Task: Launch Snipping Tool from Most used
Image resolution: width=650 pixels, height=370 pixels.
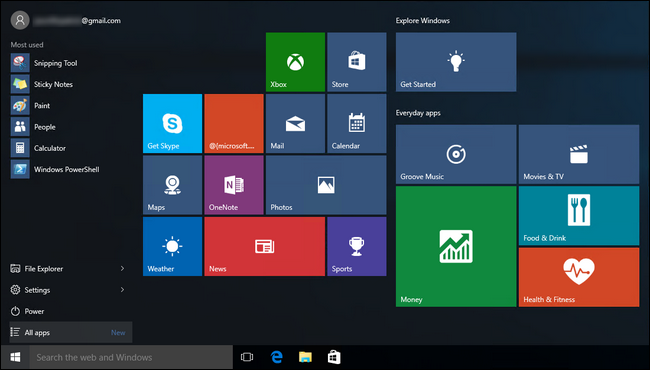Action: tap(70, 63)
